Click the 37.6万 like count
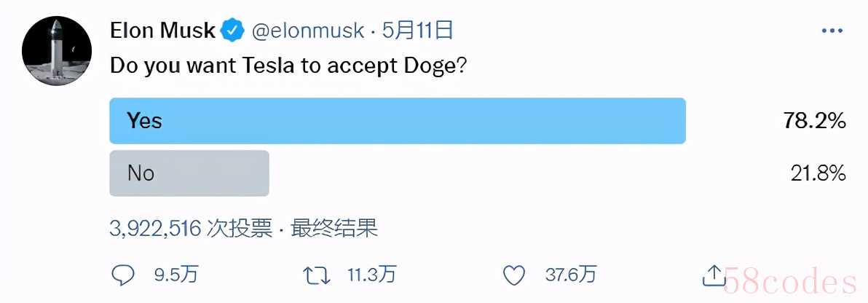868x303 pixels. click(x=571, y=274)
